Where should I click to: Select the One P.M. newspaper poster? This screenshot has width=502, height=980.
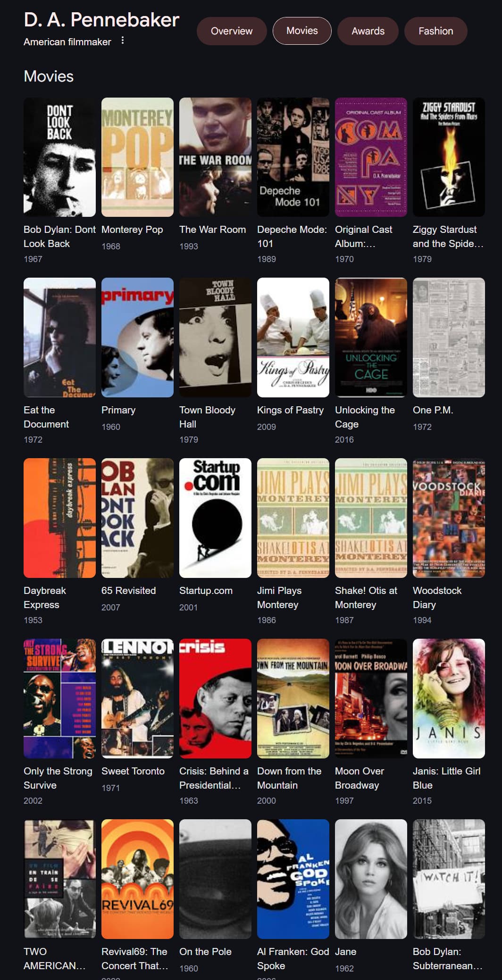click(x=449, y=338)
